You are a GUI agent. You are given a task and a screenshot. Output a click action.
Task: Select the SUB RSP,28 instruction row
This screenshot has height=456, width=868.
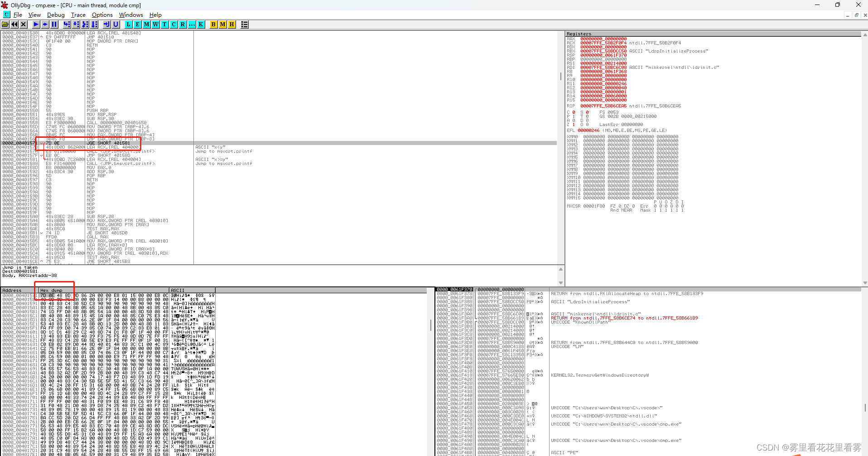[279, 217]
